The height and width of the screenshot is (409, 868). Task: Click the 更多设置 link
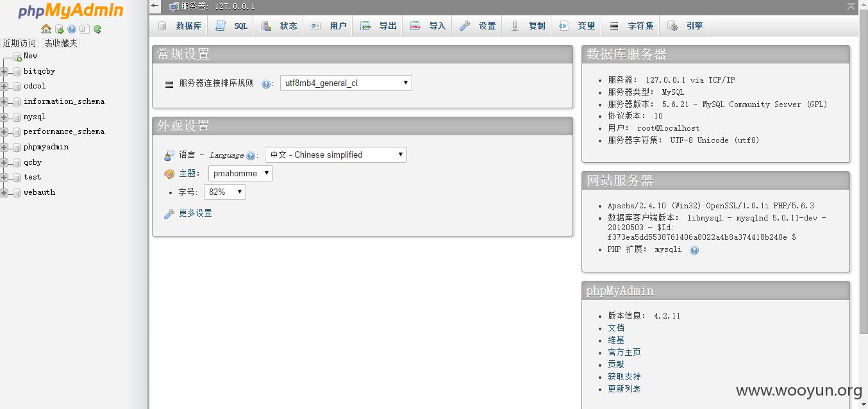[196, 213]
